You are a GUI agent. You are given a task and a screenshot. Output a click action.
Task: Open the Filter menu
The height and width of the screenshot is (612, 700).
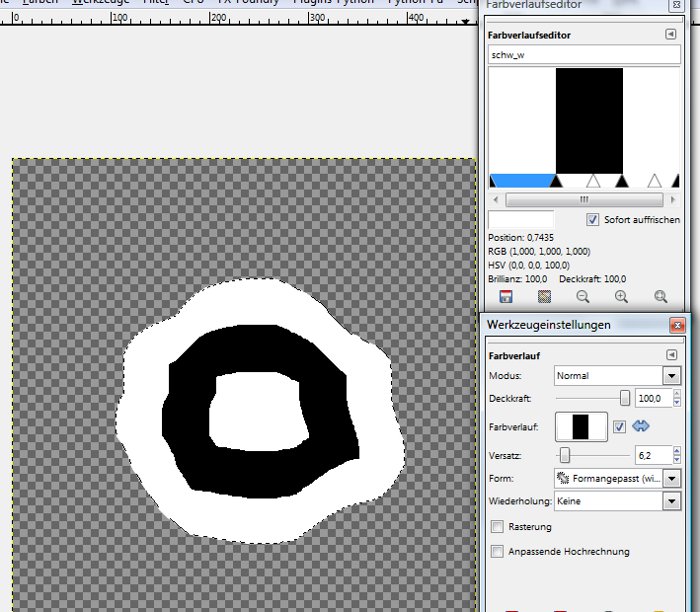155,3
